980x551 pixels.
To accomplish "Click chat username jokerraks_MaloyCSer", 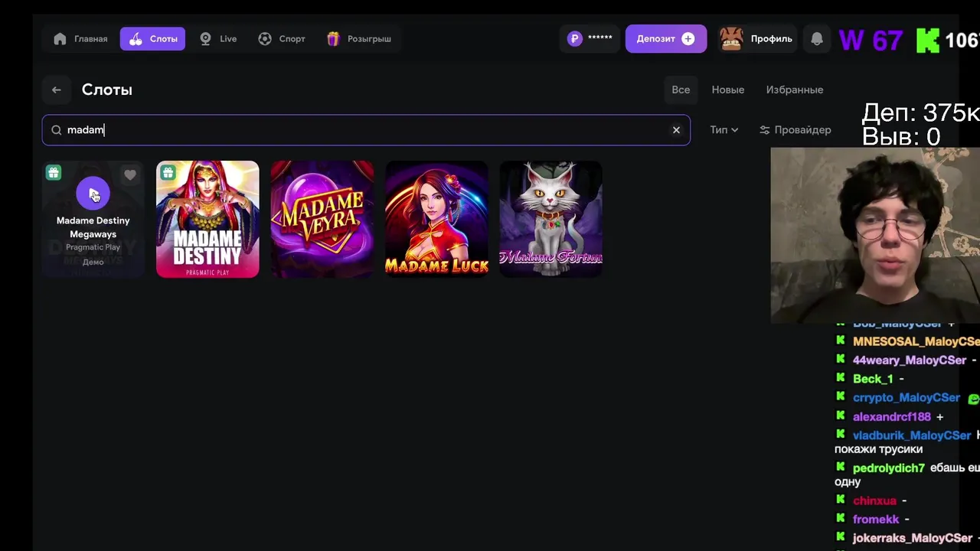I will [913, 539].
